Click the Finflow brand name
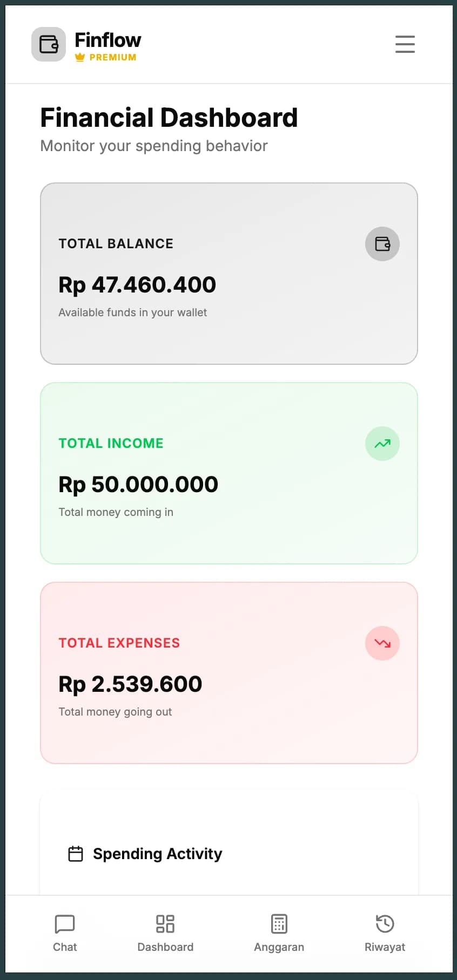457x980 pixels. click(108, 40)
